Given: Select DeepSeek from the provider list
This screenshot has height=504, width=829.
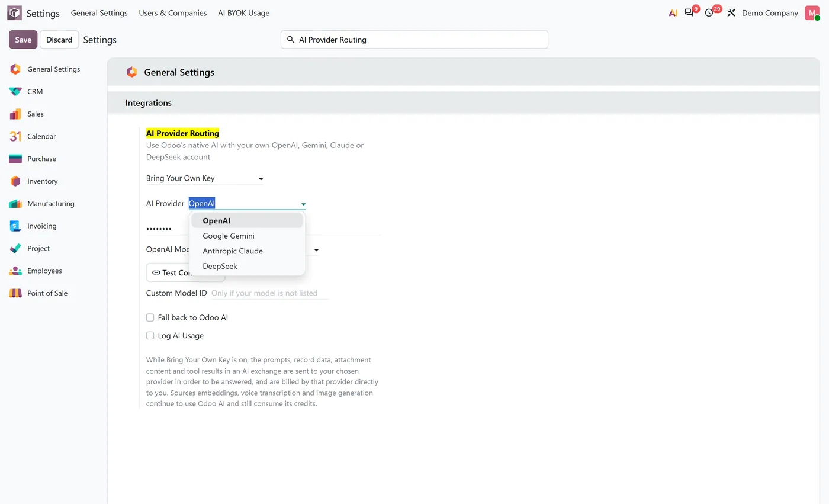Looking at the screenshot, I should click(247, 266).
